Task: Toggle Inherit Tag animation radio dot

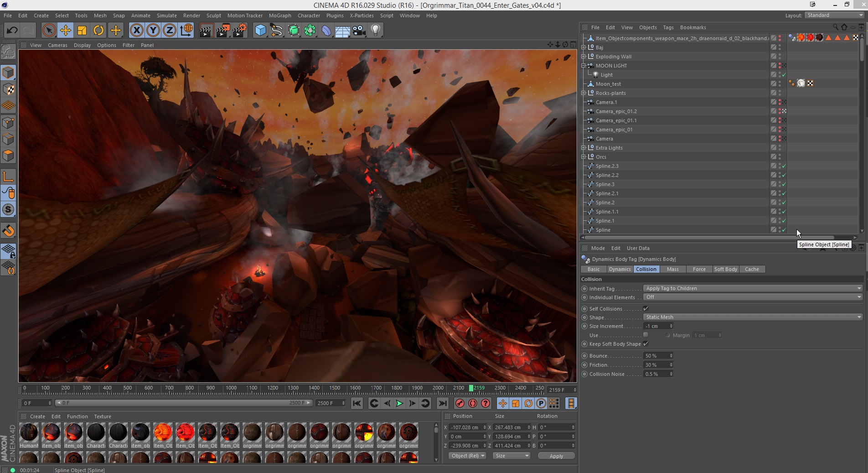Action: point(584,289)
